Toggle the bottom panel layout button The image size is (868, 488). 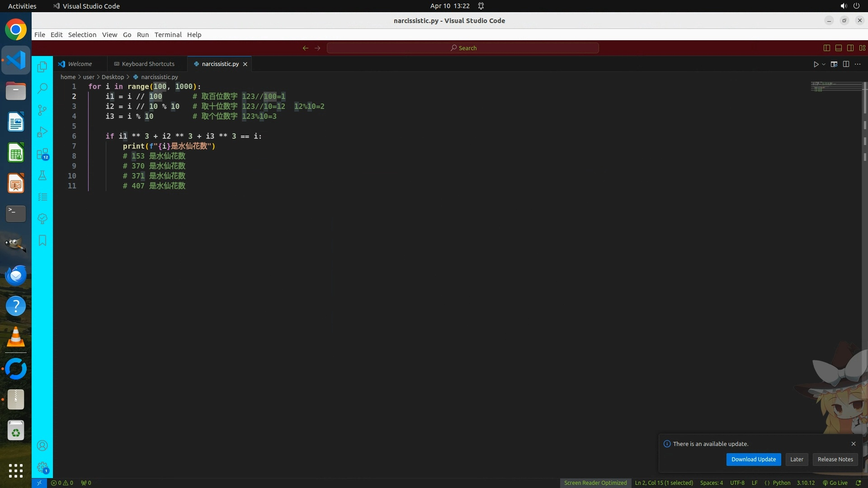tap(839, 48)
